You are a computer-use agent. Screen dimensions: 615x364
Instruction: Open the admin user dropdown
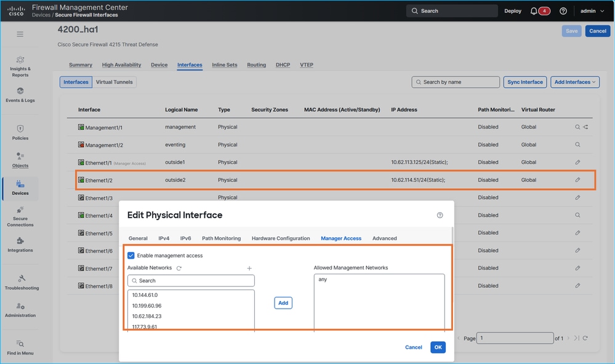point(592,11)
